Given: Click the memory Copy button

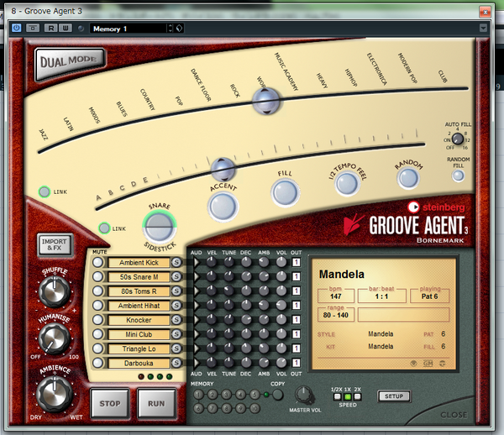Looking at the screenshot, I should (x=278, y=395).
